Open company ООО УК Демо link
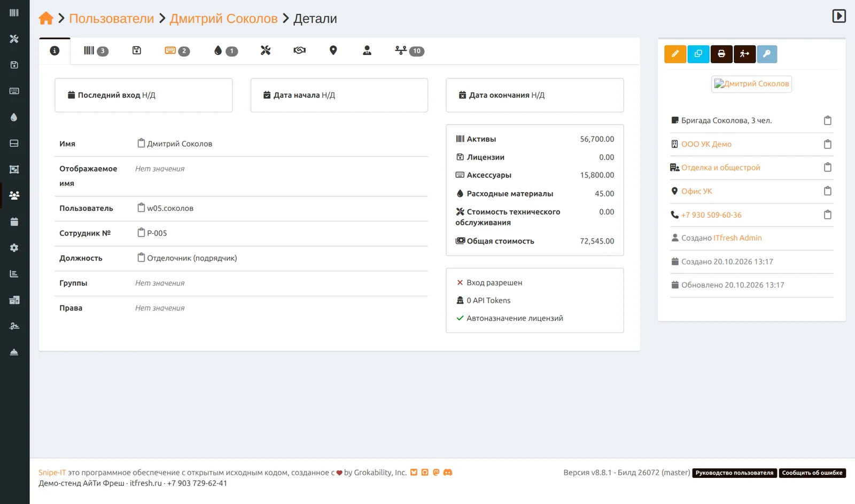The image size is (855, 504). coord(706,144)
